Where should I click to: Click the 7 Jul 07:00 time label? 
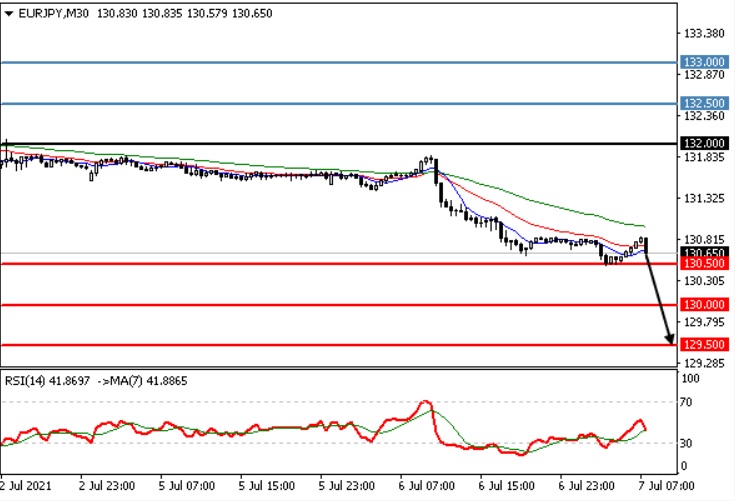666,486
